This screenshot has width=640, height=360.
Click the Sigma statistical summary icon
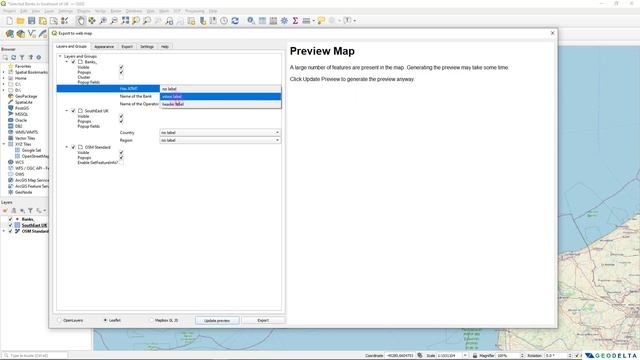click(295, 21)
